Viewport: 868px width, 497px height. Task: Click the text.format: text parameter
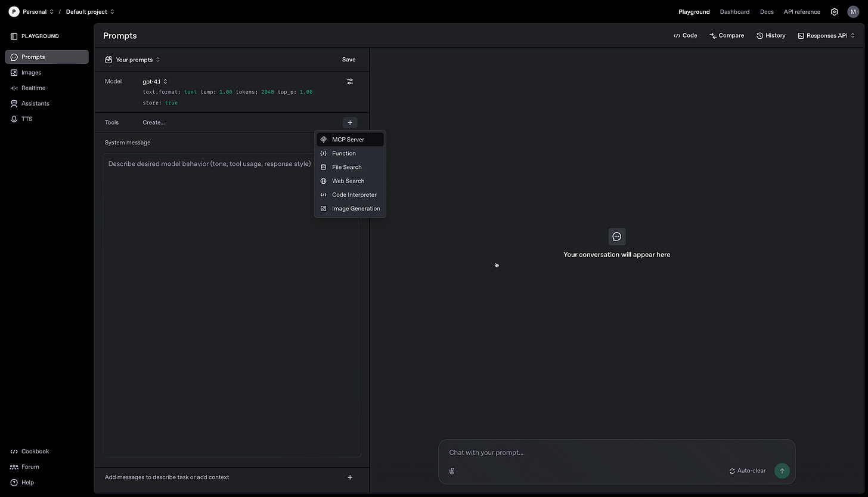170,92
